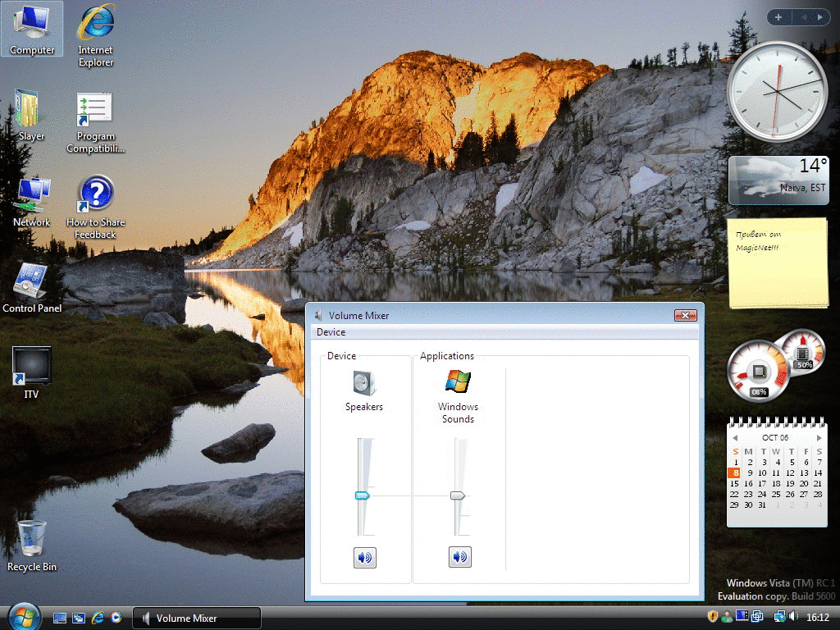840x630 pixels.
Task: Mute the Speakers device
Action: (365, 558)
